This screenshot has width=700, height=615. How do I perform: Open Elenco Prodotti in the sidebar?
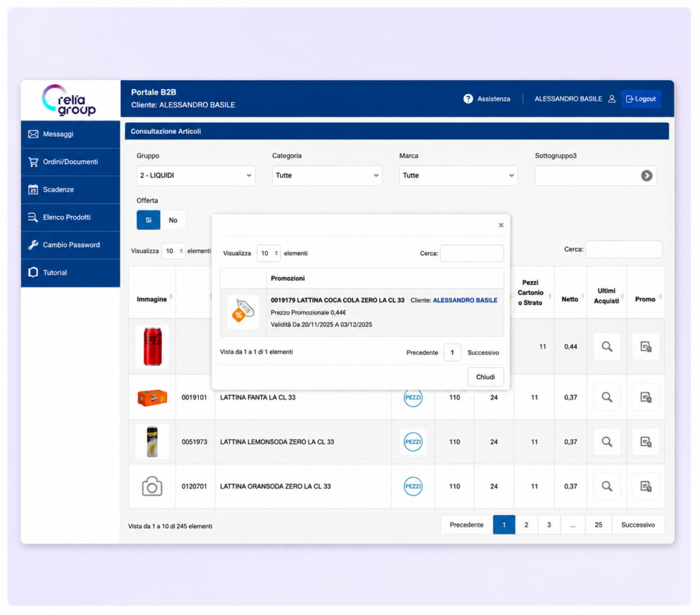click(70, 217)
